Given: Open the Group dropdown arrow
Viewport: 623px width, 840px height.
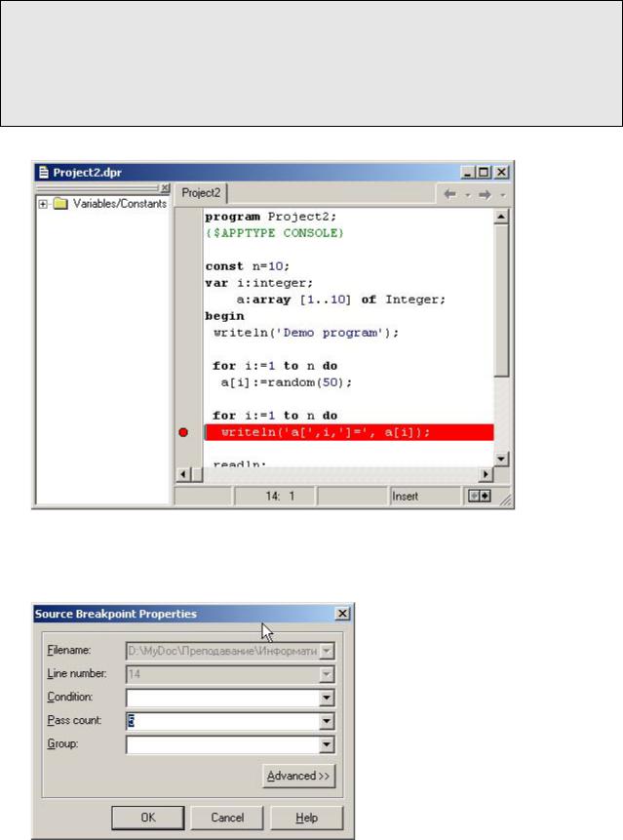Looking at the screenshot, I should click(327, 744).
